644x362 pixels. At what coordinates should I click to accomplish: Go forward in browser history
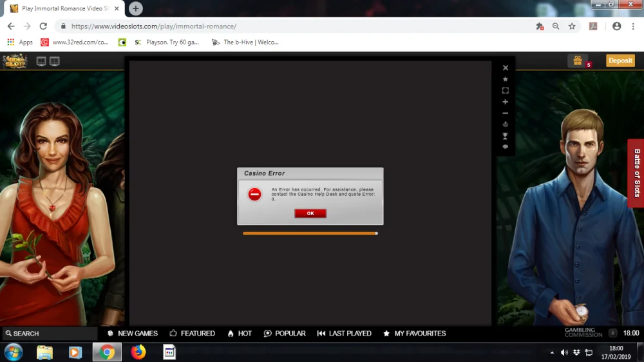[27, 26]
